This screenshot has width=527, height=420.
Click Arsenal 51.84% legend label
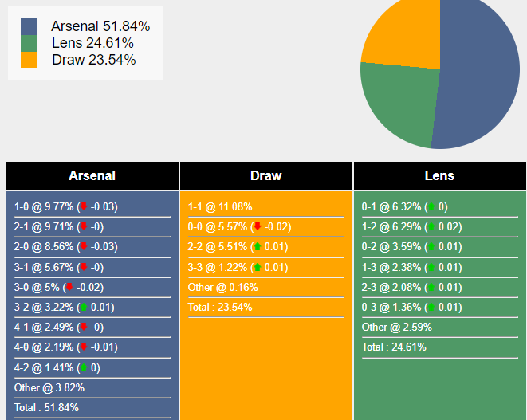pos(100,26)
